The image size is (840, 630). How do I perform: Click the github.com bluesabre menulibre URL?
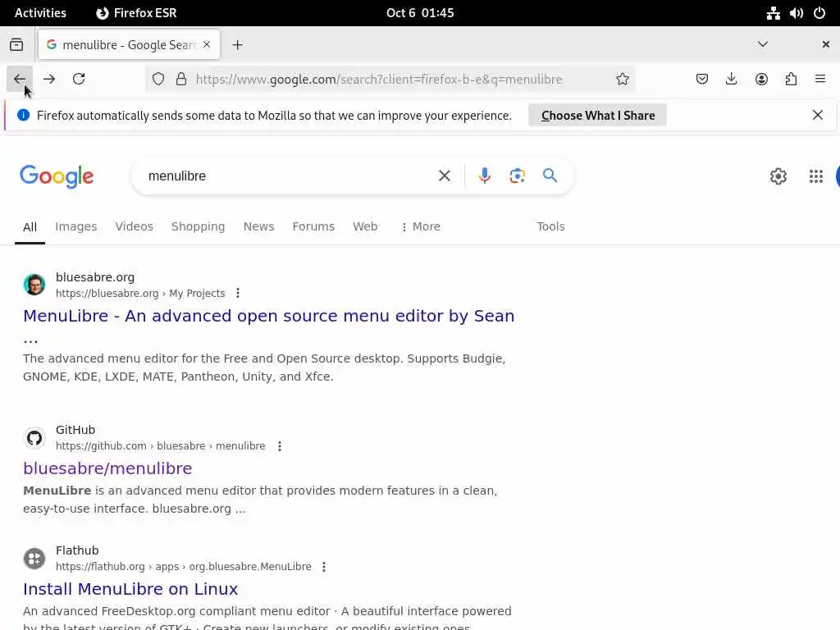point(161,446)
